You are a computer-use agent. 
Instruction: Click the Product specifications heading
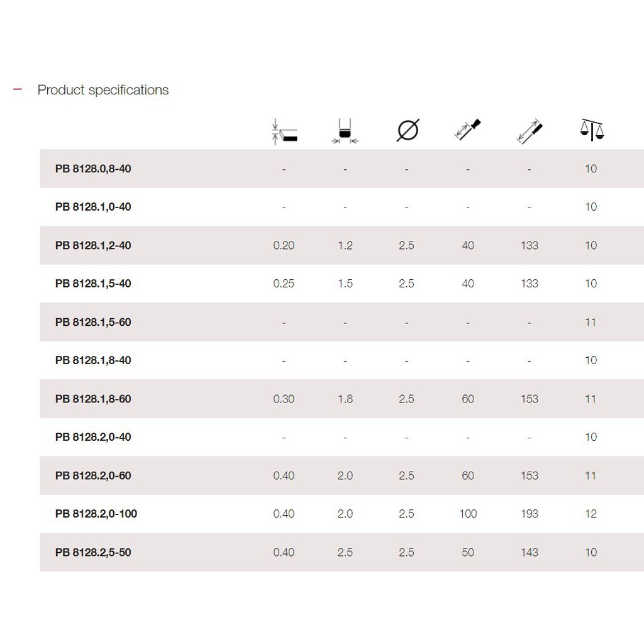[x=103, y=90]
